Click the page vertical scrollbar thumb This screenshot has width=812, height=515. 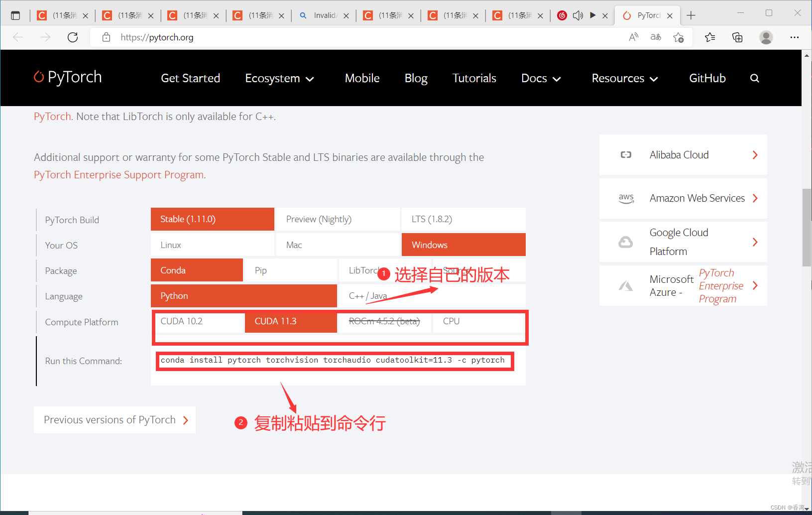807,227
